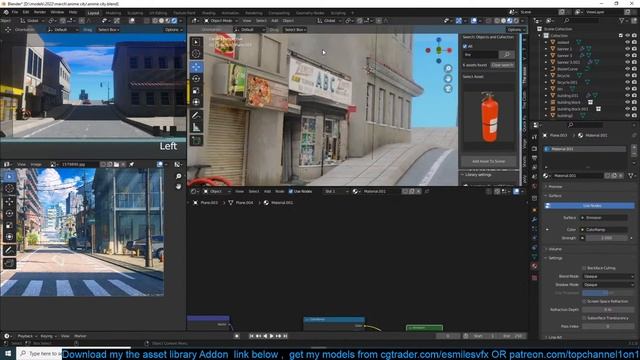
Task: Open Keying popover in timeline
Action: tap(48, 336)
